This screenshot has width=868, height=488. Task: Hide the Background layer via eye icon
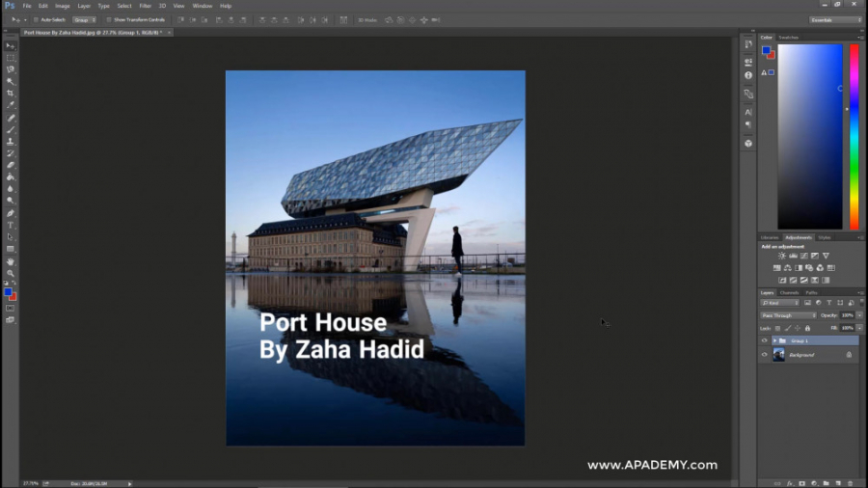pyautogui.click(x=764, y=355)
